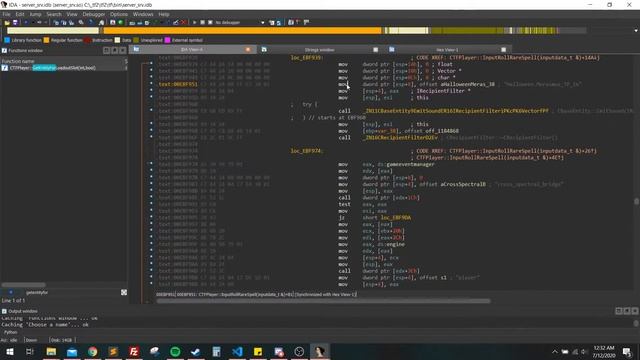This screenshot has height=360, width=640.
Task: Click the highlighted address text:00EBF951
Action: coord(178,84)
